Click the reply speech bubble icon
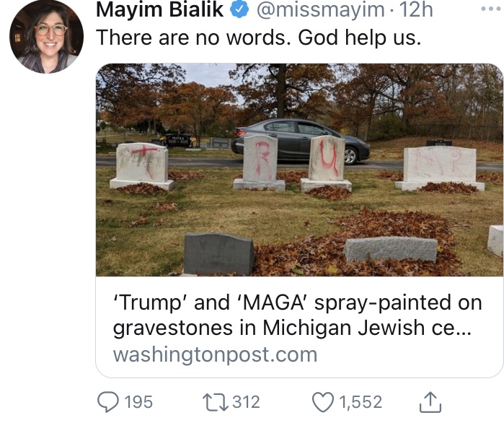 pos(109,401)
